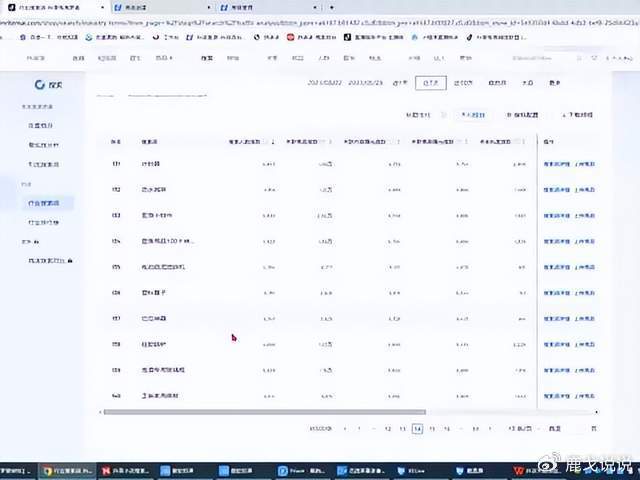The image size is (640, 480).
Task: Open a new browser tab with the plus button
Action: (330, 7)
